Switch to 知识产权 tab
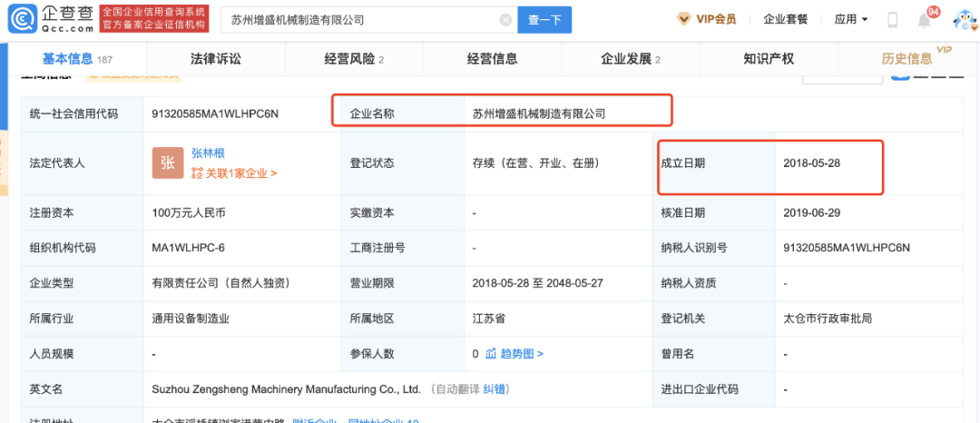The image size is (980, 423). coord(769,59)
